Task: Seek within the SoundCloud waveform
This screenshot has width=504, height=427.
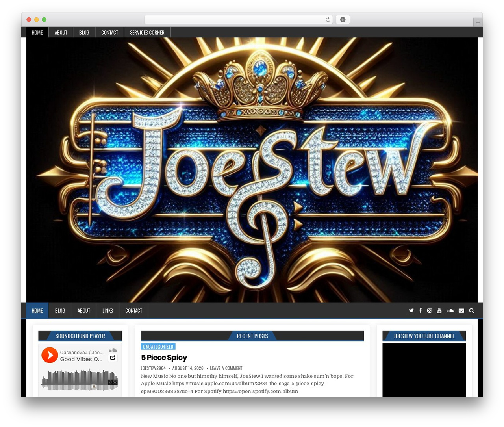Action: 80,380
